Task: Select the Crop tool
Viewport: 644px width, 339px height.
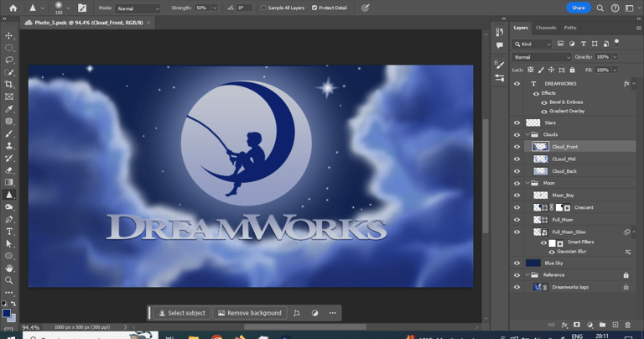Action: click(8, 85)
